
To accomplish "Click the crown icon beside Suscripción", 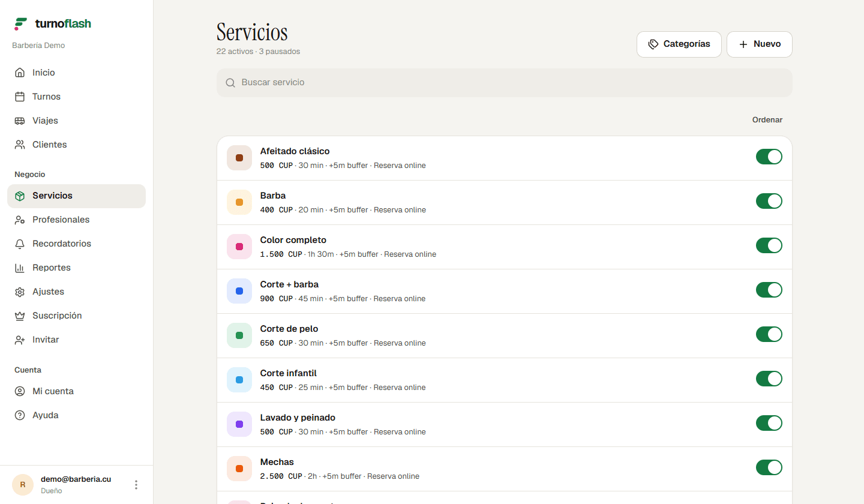I will point(20,316).
